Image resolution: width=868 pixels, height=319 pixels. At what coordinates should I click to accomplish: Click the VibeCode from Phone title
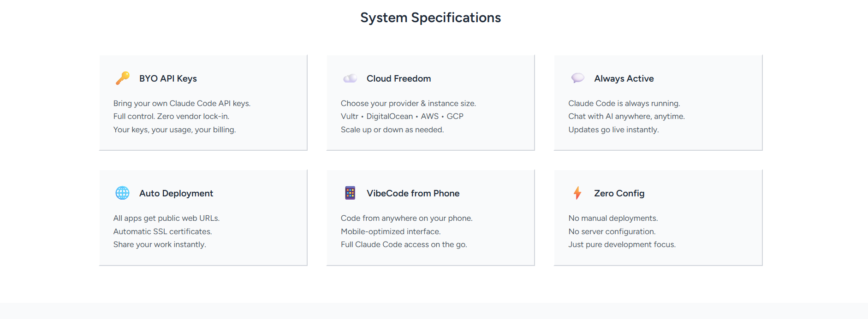[x=413, y=193]
